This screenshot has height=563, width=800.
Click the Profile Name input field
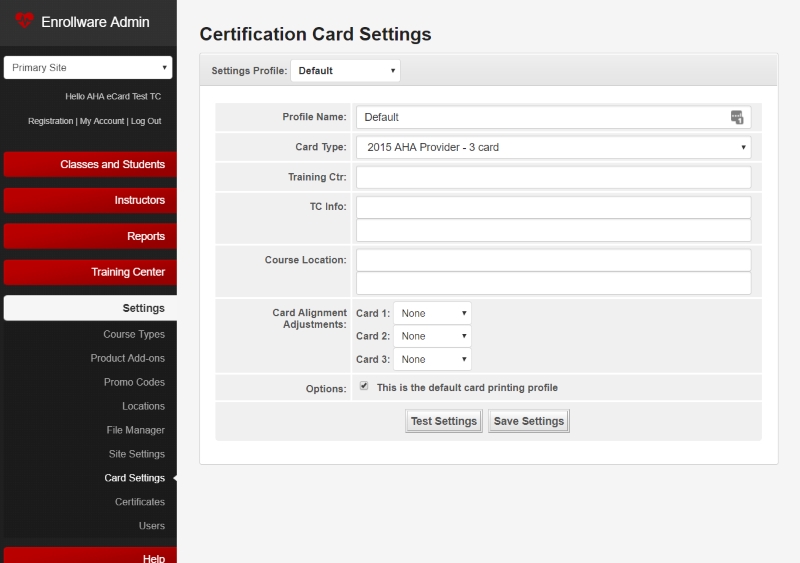click(x=554, y=117)
